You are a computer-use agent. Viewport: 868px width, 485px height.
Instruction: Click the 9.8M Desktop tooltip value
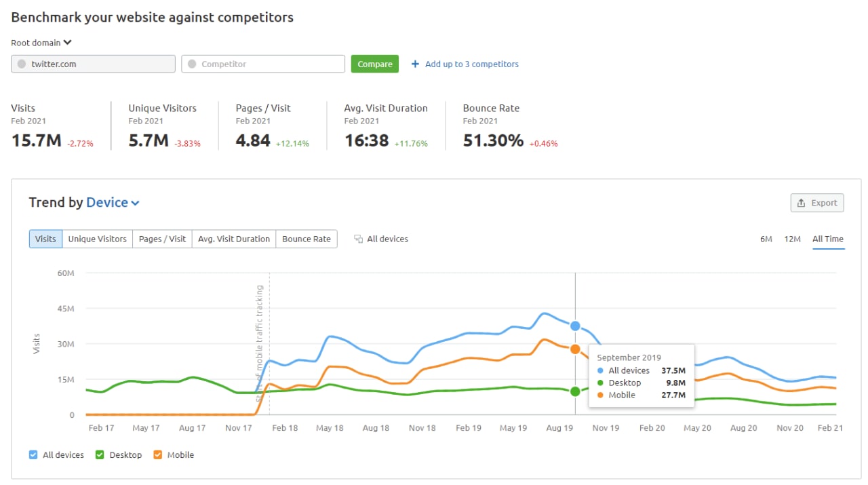[x=675, y=383]
